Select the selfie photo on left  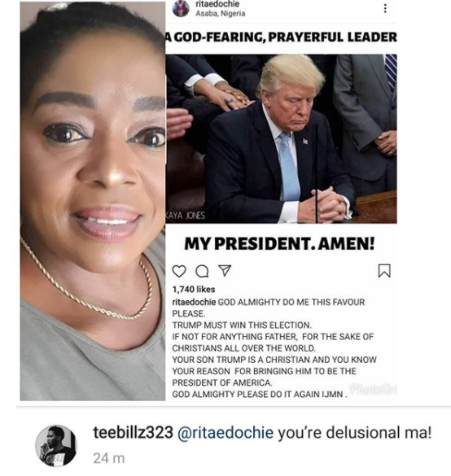click(93, 201)
